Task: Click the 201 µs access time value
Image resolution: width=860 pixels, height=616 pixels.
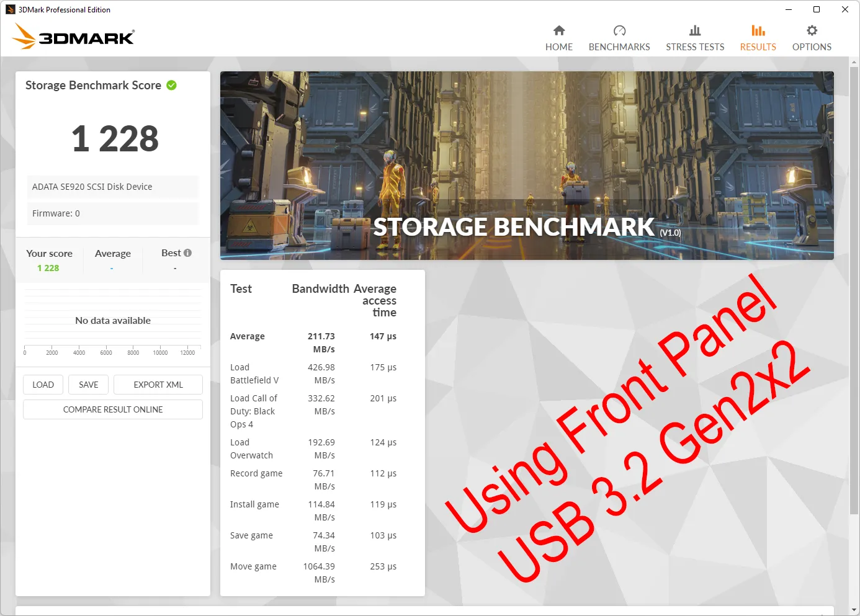Action: (x=383, y=398)
